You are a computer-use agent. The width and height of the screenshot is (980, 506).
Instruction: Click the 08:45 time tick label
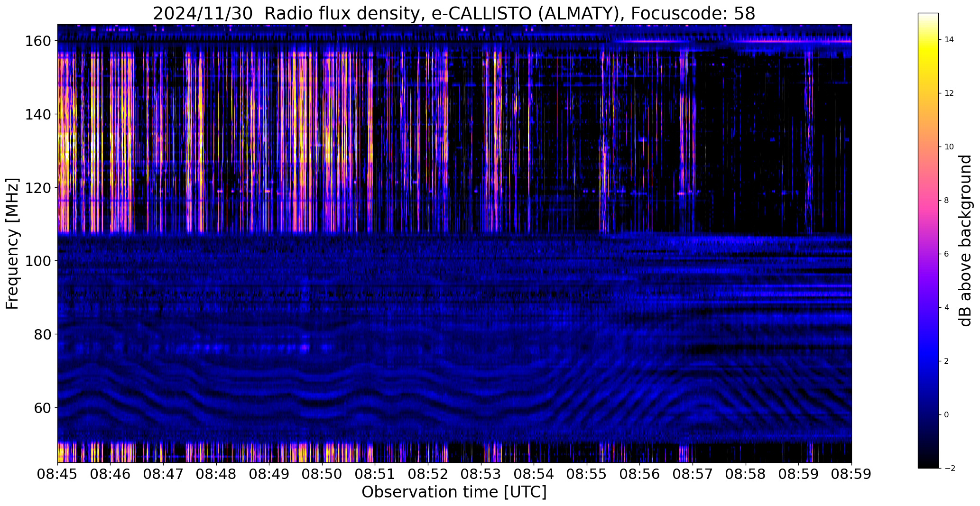point(57,475)
